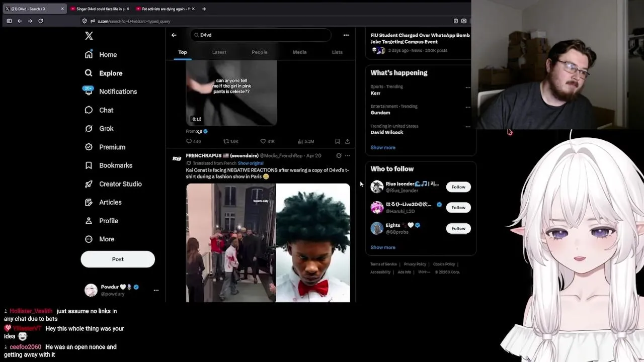The width and height of the screenshot is (644, 362).
Task: Switch to the Lists search tab
Action: 337,52
